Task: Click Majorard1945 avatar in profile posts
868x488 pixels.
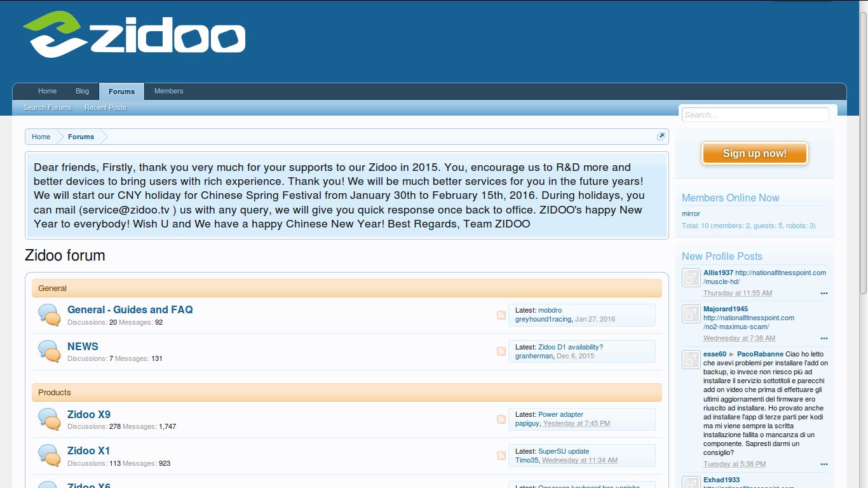Action: point(691,314)
